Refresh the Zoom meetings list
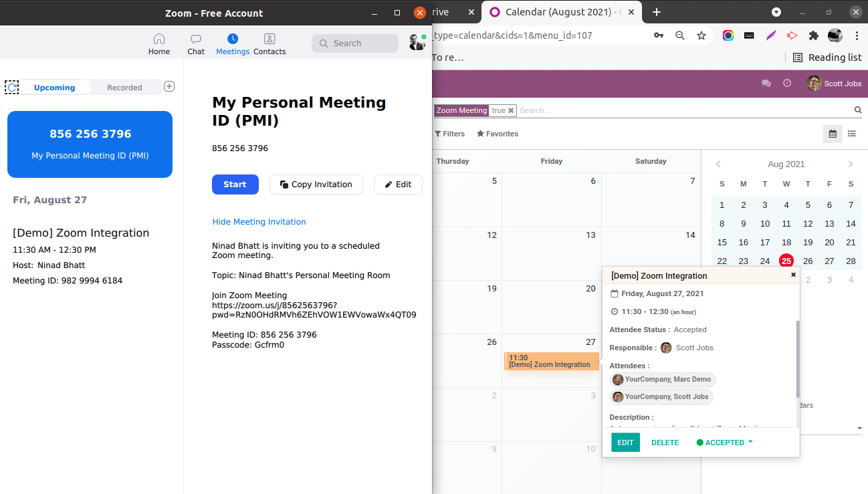Screen dimensions: 868x494 click(x=12, y=87)
